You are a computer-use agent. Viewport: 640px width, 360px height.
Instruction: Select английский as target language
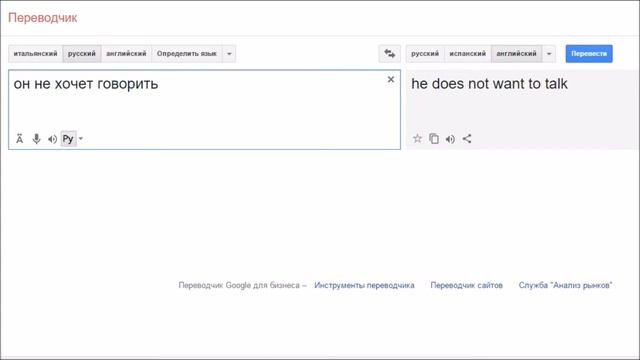pyautogui.click(x=516, y=53)
